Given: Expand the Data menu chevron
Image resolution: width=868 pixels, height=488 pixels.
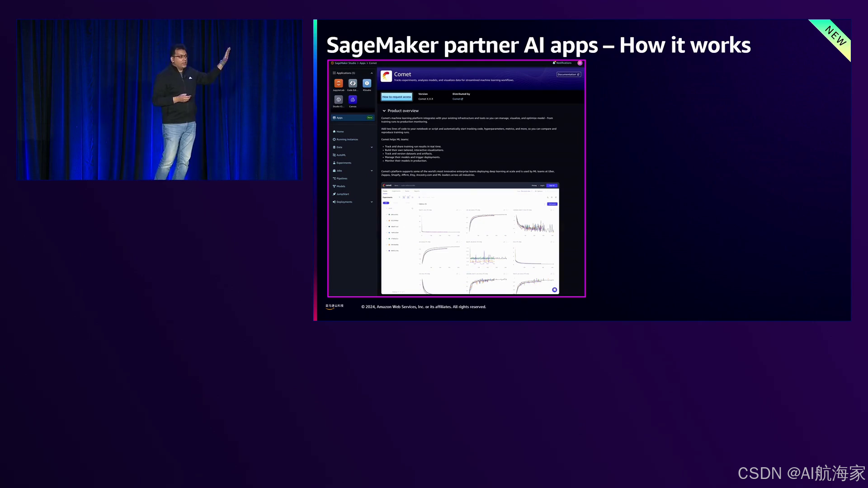Looking at the screenshot, I should 372,147.
